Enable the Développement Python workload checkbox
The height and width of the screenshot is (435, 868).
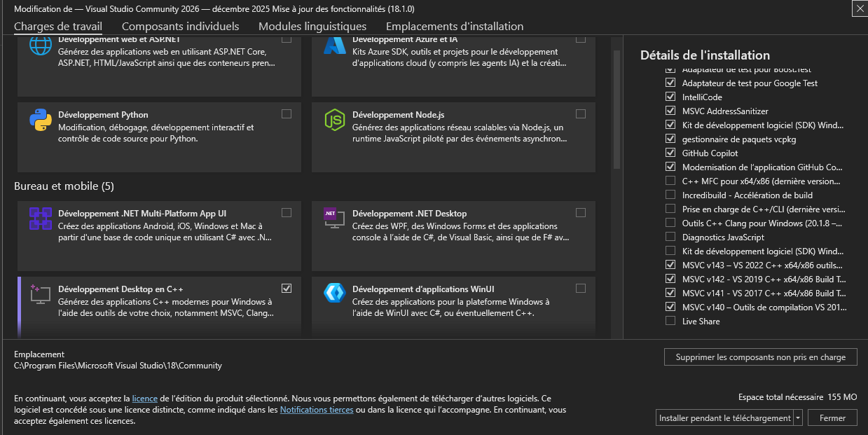(287, 114)
